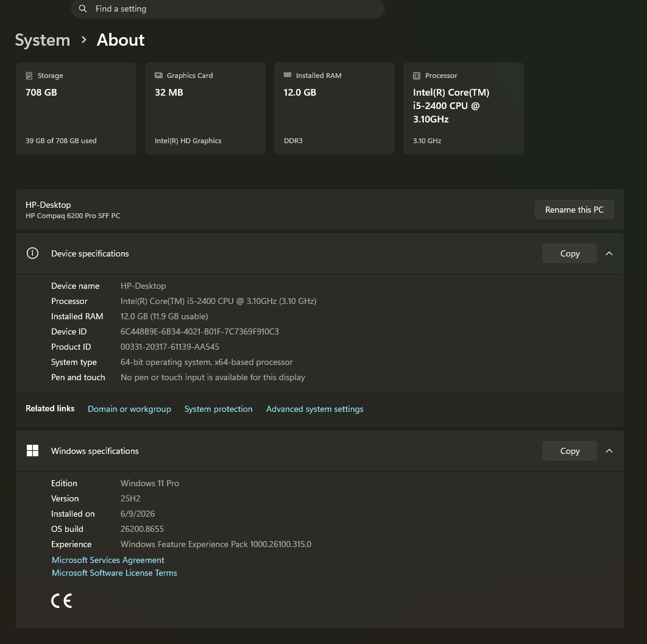Click 'No pen or touch input' text
647x644 pixels.
pos(213,377)
